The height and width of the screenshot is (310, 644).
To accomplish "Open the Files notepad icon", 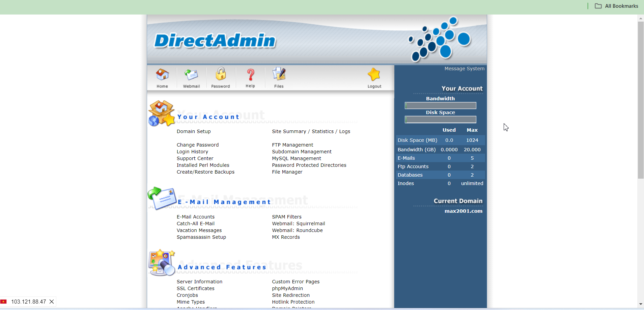I will 279,74.
